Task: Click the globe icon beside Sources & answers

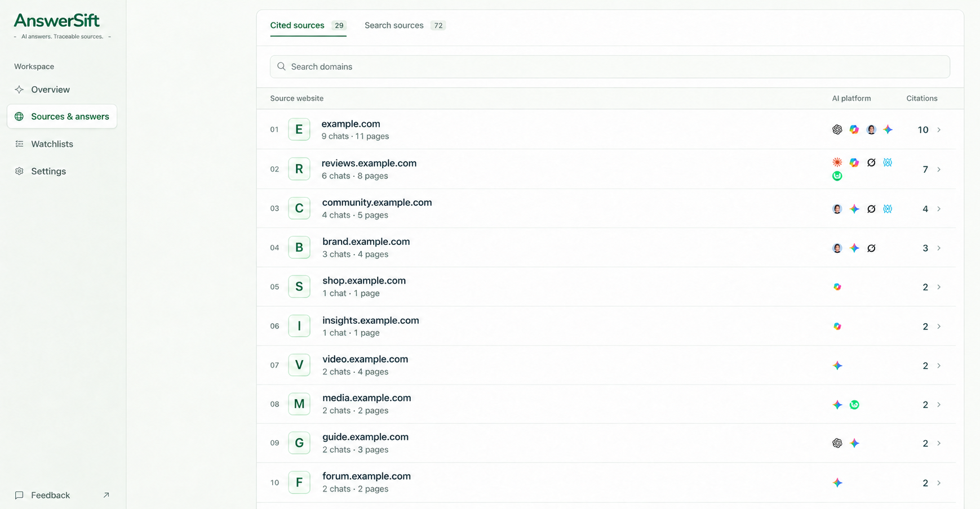Action: (19, 117)
